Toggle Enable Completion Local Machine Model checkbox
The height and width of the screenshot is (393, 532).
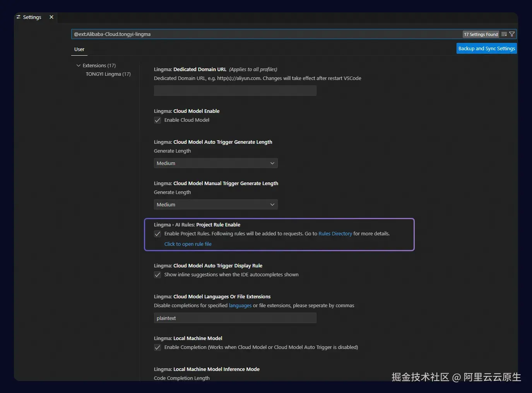point(157,347)
